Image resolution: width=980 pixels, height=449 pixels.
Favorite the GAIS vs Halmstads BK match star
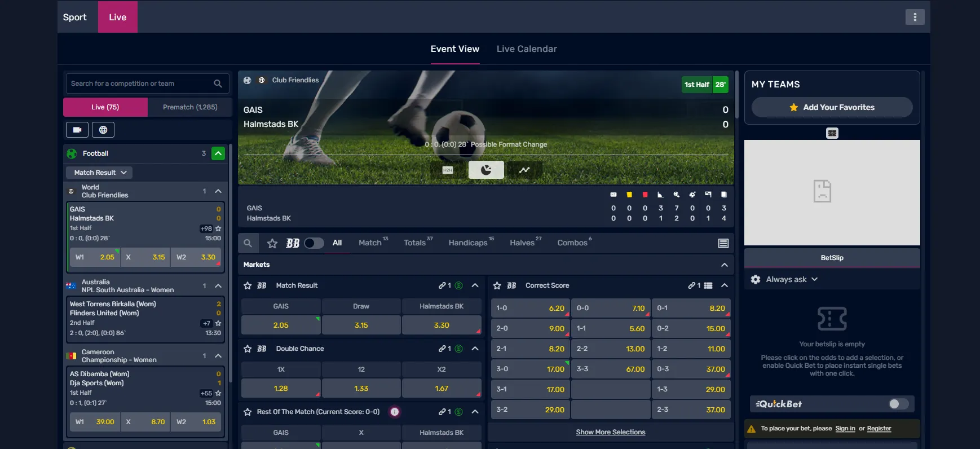pos(218,228)
